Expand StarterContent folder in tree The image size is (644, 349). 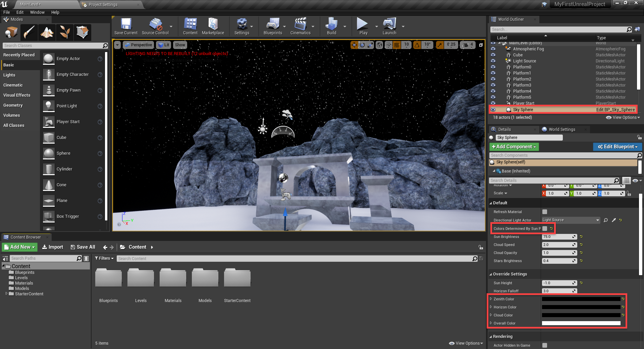[x=6, y=293]
